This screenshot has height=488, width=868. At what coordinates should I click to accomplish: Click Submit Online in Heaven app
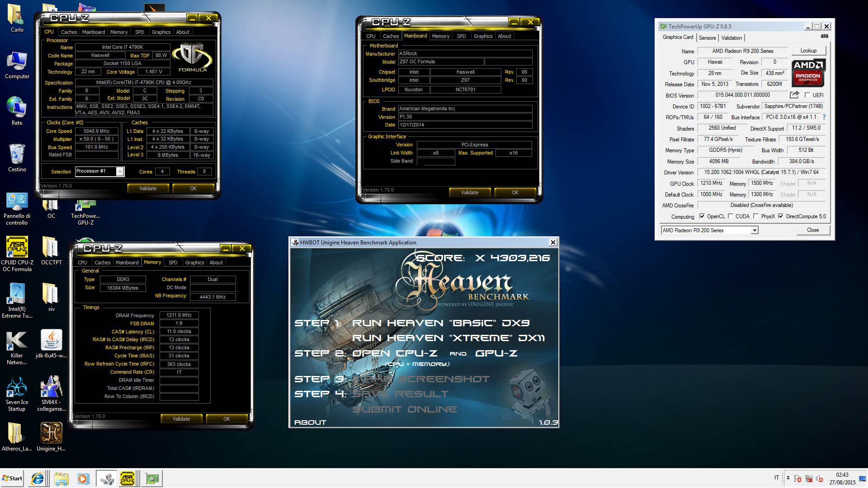coord(405,409)
